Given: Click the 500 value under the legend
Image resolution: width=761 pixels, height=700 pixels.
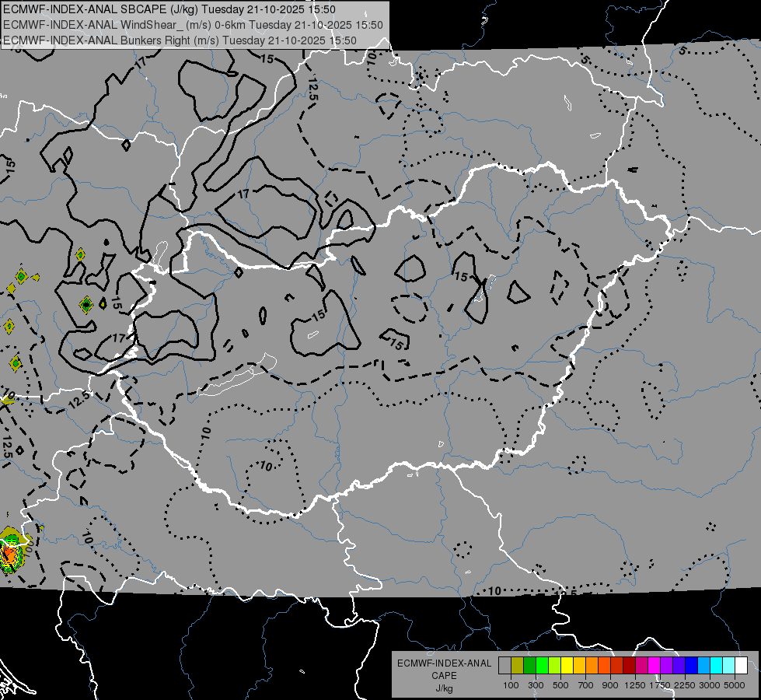Looking at the screenshot, I should tap(560, 685).
